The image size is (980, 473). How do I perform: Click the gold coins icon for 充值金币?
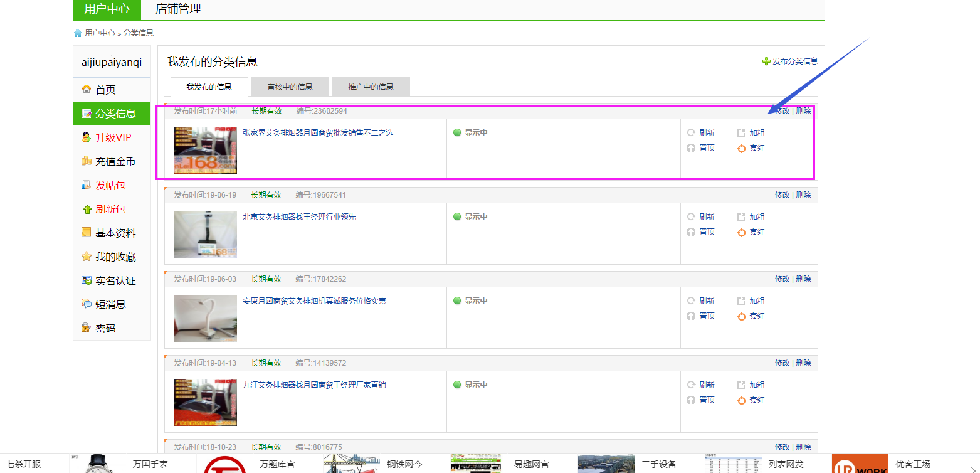pyautogui.click(x=87, y=161)
